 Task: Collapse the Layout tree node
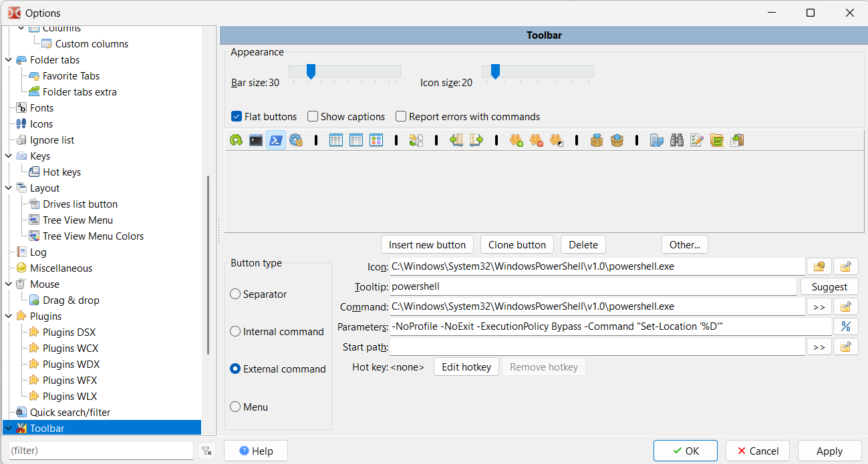pyautogui.click(x=8, y=188)
